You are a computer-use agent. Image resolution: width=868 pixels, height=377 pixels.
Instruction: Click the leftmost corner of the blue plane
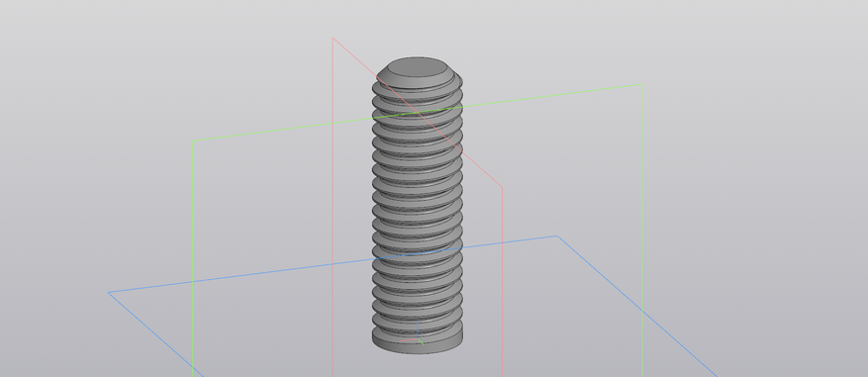click(109, 292)
